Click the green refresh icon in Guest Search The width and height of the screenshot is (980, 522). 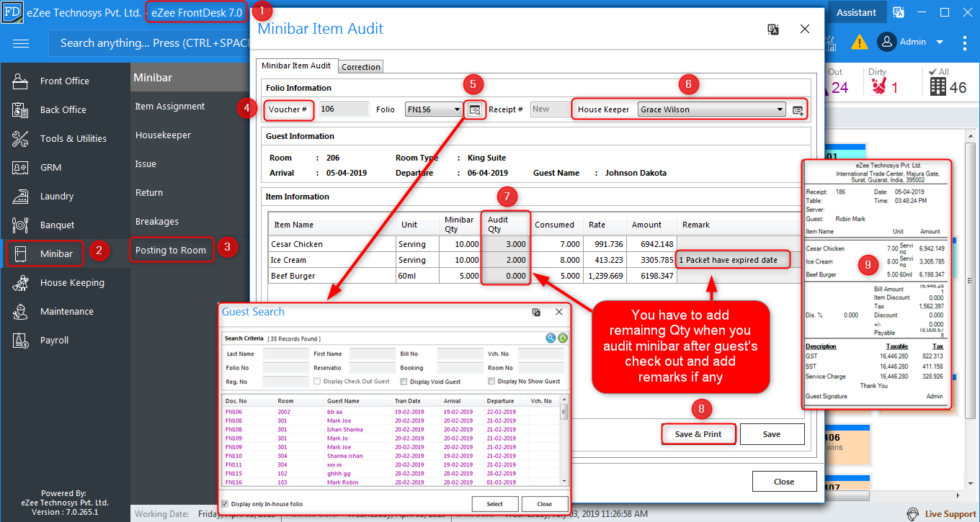[x=563, y=338]
